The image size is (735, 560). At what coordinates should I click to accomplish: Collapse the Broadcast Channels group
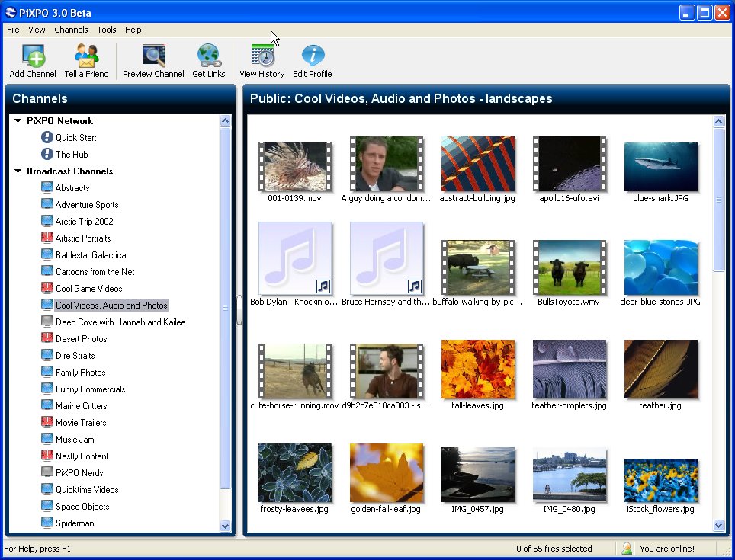pos(18,171)
